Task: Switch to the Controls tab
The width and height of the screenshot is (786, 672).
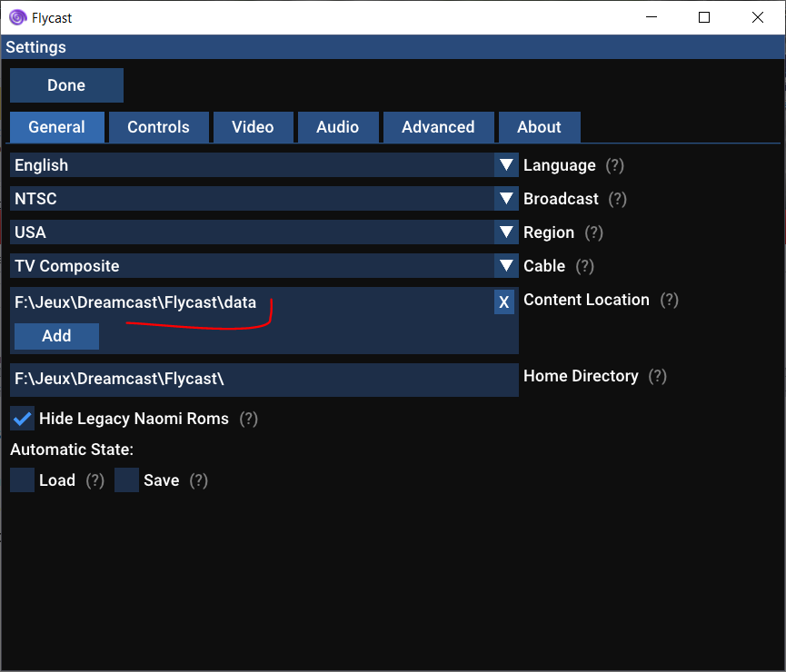Action: coord(158,127)
